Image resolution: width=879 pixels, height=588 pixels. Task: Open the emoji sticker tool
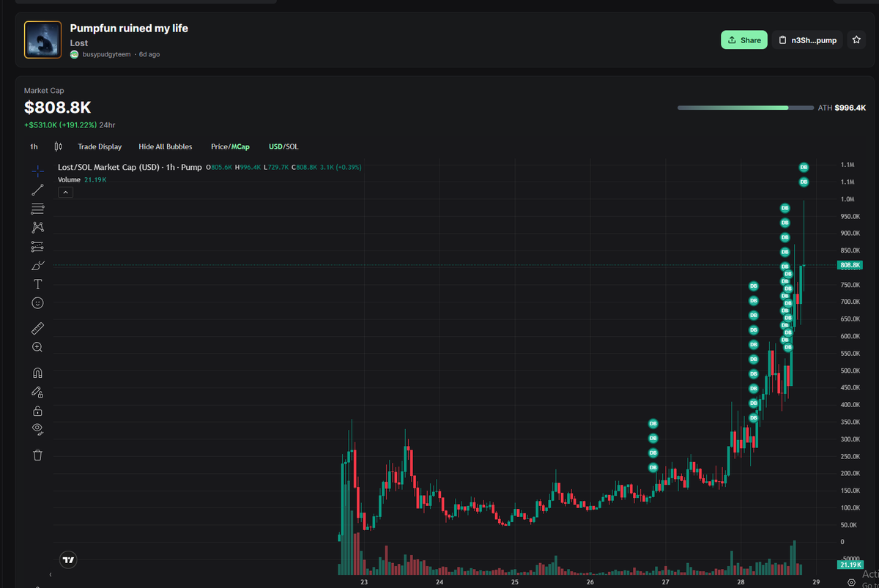click(37, 302)
